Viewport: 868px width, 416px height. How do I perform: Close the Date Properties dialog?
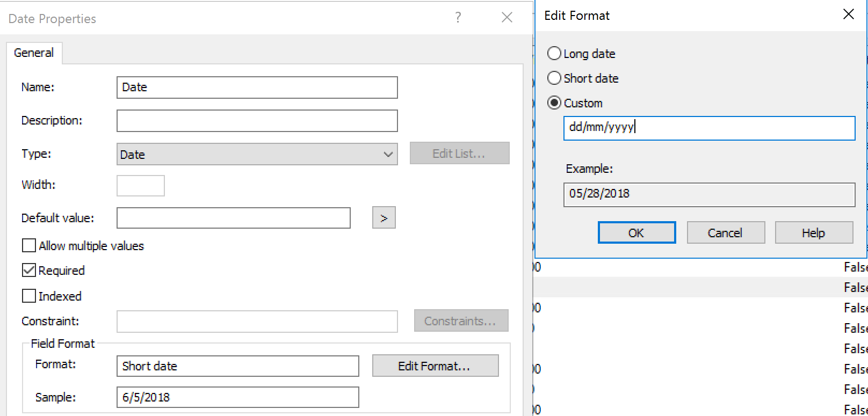coord(507,18)
